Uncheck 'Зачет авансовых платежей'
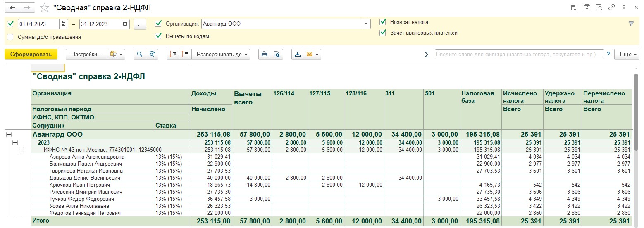This screenshot has width=644, height=228. click(382, 33)
